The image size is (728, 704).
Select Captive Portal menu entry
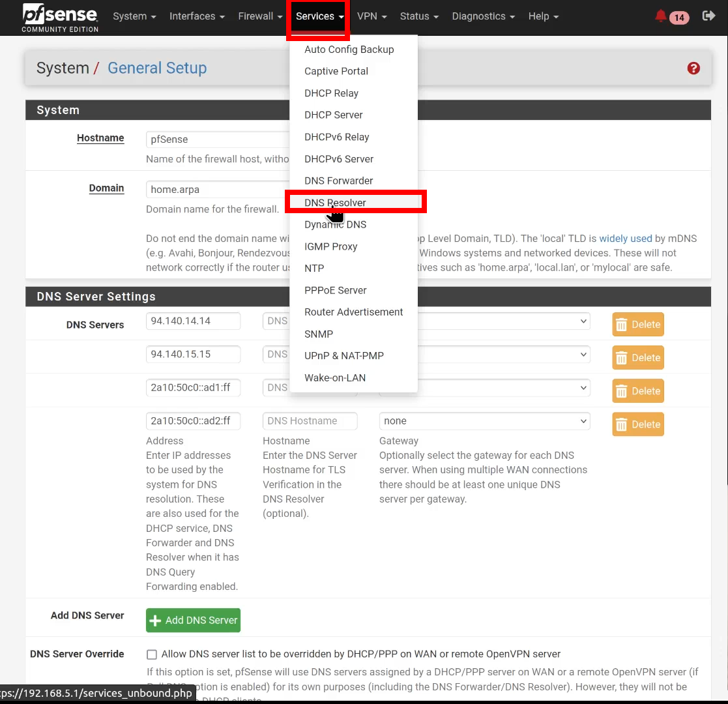pyautogui.click(x=353, y=71)
